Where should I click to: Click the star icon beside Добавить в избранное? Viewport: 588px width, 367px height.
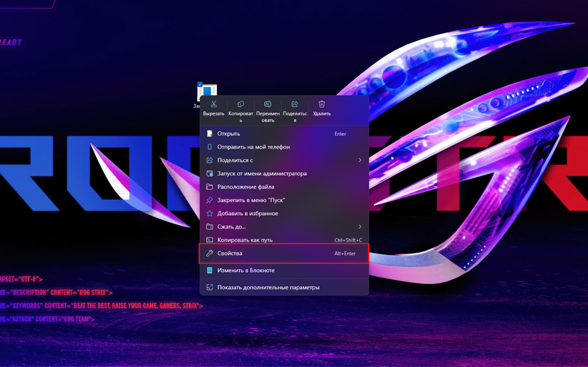[210, 213]
